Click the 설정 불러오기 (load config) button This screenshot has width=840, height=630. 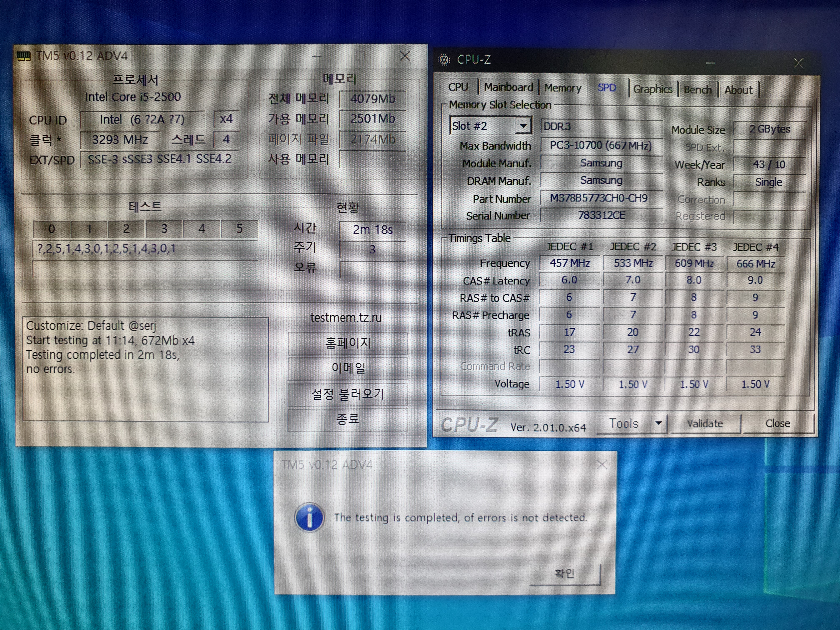point(347,394)
